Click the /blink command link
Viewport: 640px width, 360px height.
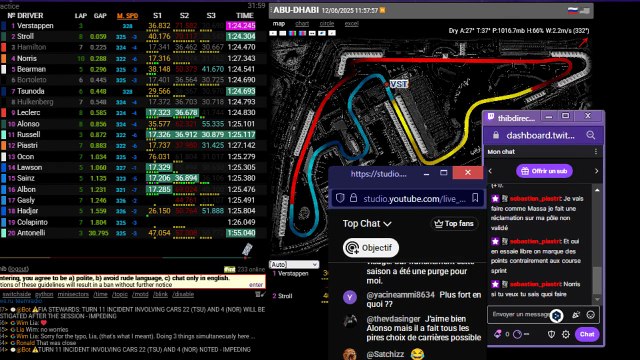(160, 294)
